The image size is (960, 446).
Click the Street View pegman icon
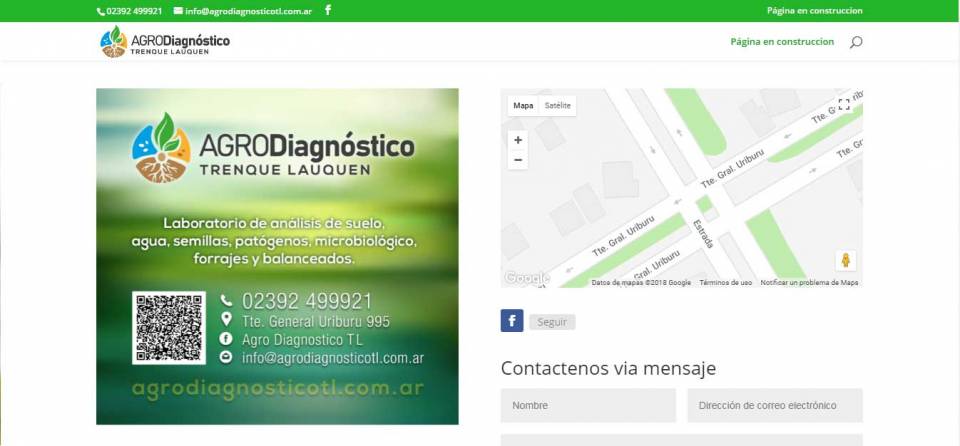pyautogui.click(x=846, y=260)
